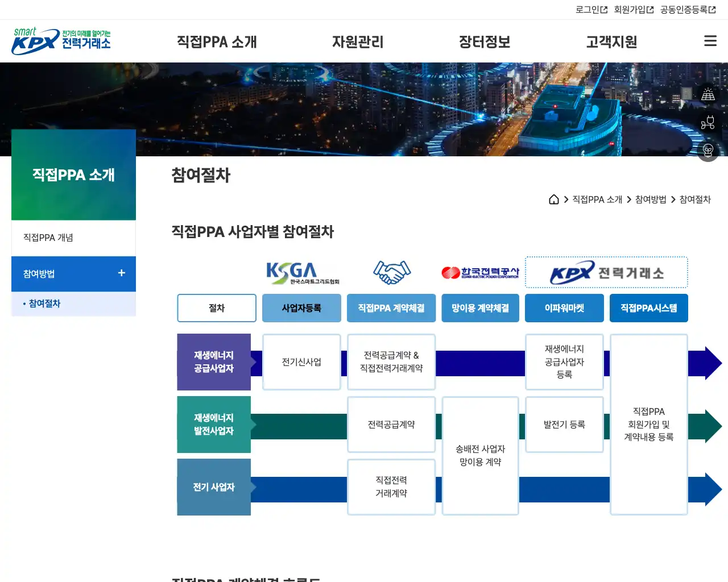
Task: Click the smart KPX 전력거래소 logo
Action: click(59, 40)
